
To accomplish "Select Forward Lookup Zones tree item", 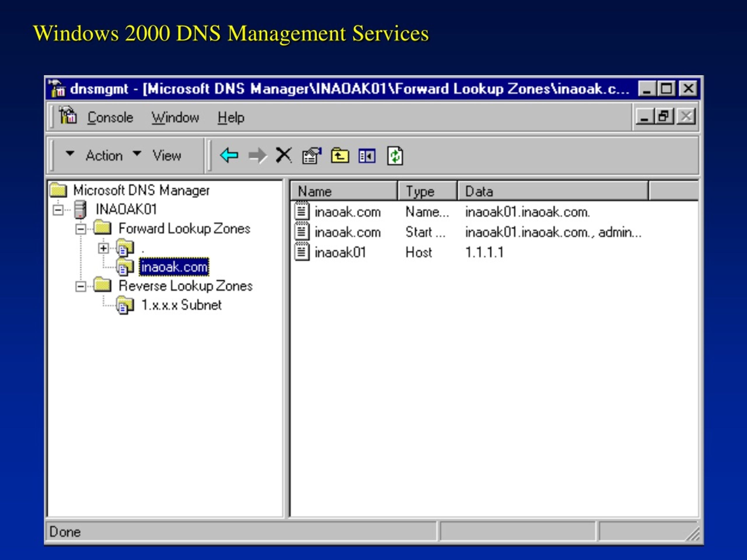I will 184,229.
